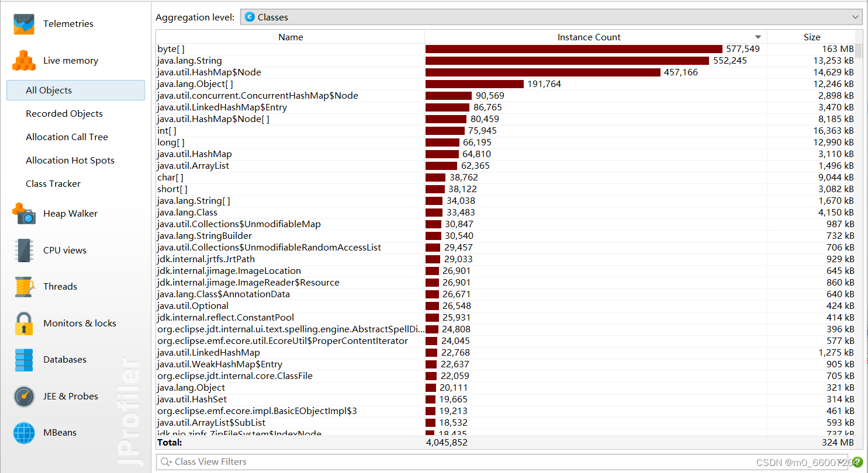Open the JEE & Probes gauge icon
The width and height of the screenshot is (868, 473).
click(25, 396)
